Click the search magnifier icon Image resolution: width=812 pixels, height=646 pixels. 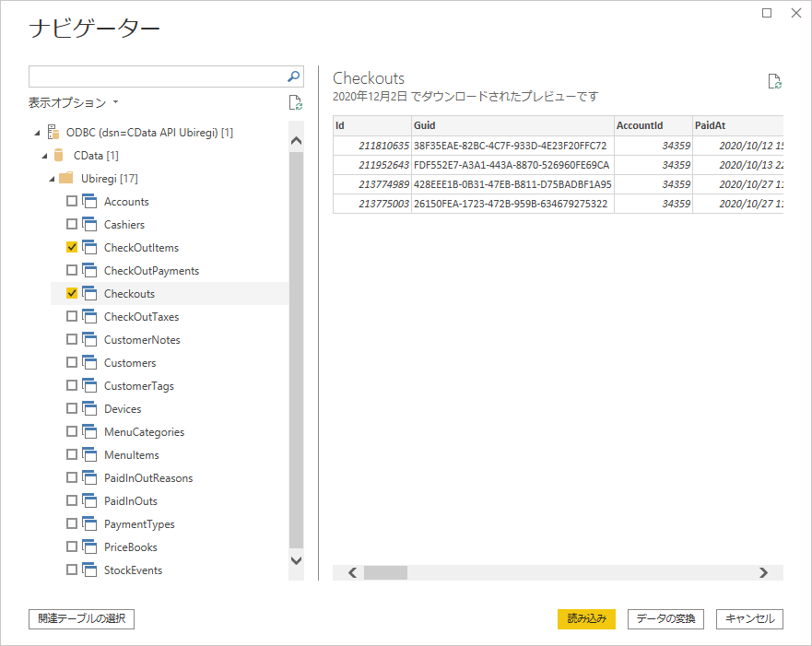[294, 76]
